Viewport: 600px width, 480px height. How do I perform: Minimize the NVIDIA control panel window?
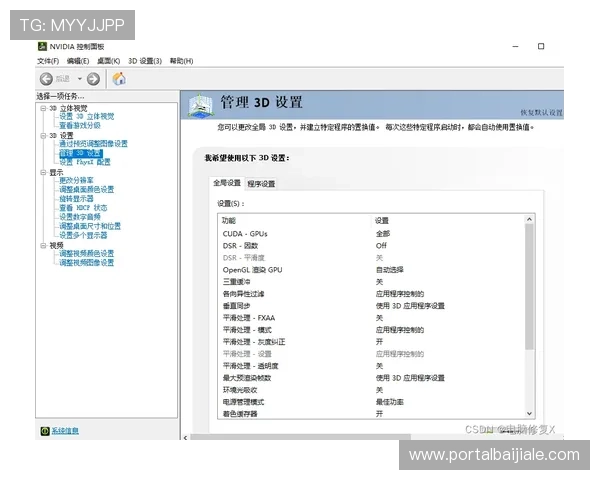[x=515, y=46]
